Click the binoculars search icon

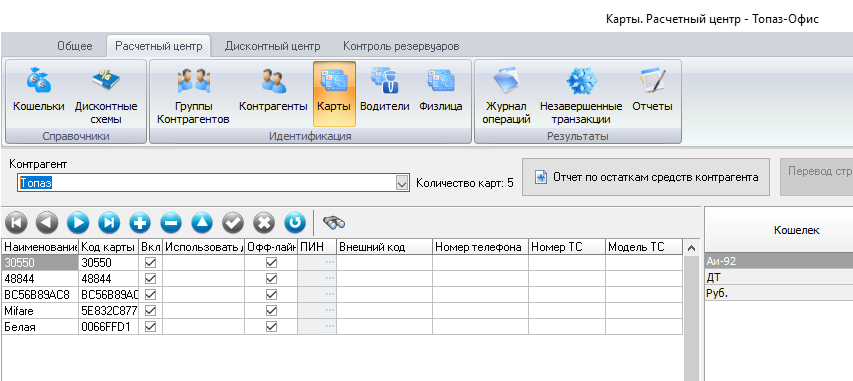333,222
